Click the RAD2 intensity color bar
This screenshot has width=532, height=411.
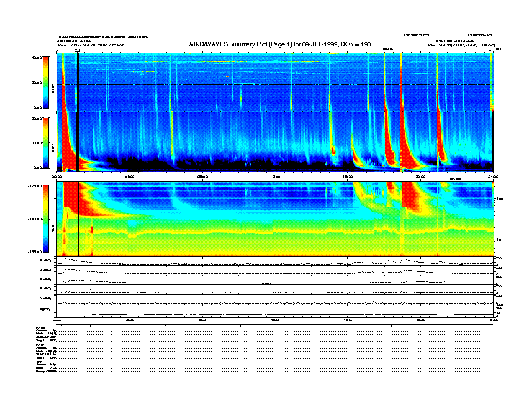[46, 83]
